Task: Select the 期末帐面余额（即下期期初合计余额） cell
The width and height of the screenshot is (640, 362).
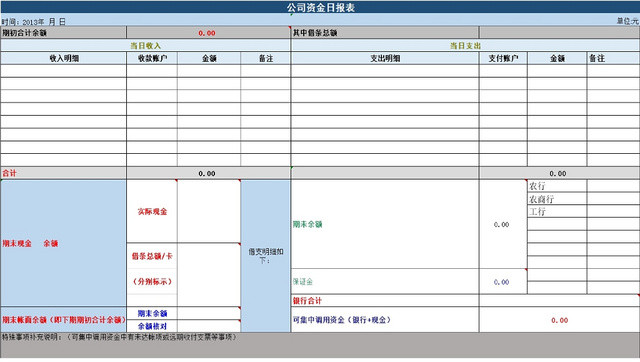Action: tap(63, 320)
